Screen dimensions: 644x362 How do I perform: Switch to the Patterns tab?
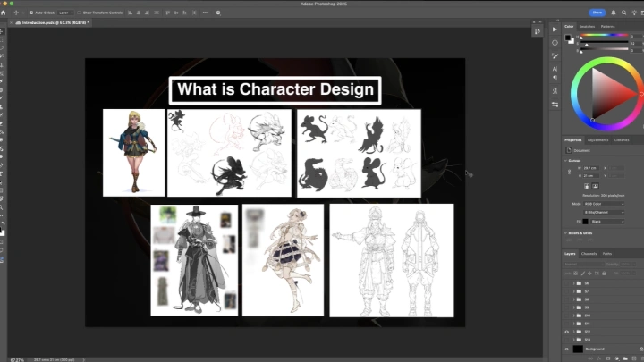coord(607,26)
